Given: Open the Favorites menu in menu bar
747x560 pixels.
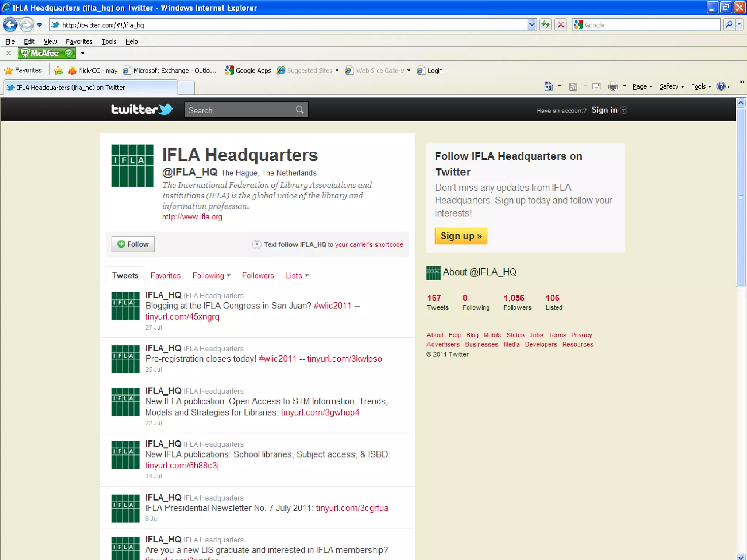Looking at the screenshot, I should pyautogui.click(x=79, y=41).
